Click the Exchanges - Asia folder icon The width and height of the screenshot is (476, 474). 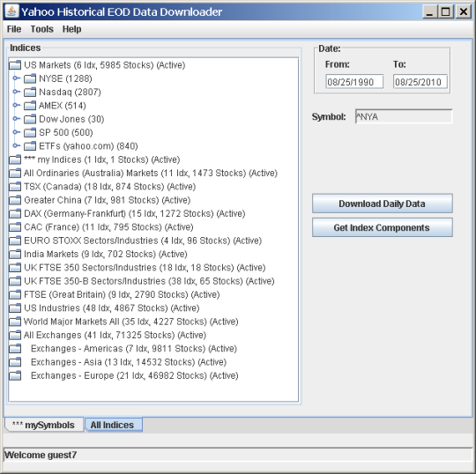pyautogui.click(x=15, y=362)
